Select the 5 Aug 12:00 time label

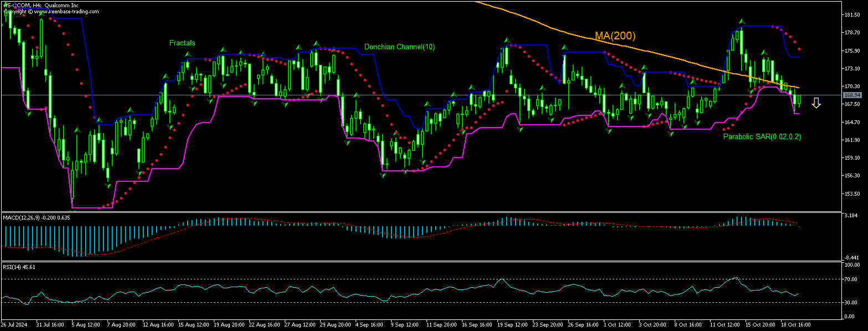point(85,324)
